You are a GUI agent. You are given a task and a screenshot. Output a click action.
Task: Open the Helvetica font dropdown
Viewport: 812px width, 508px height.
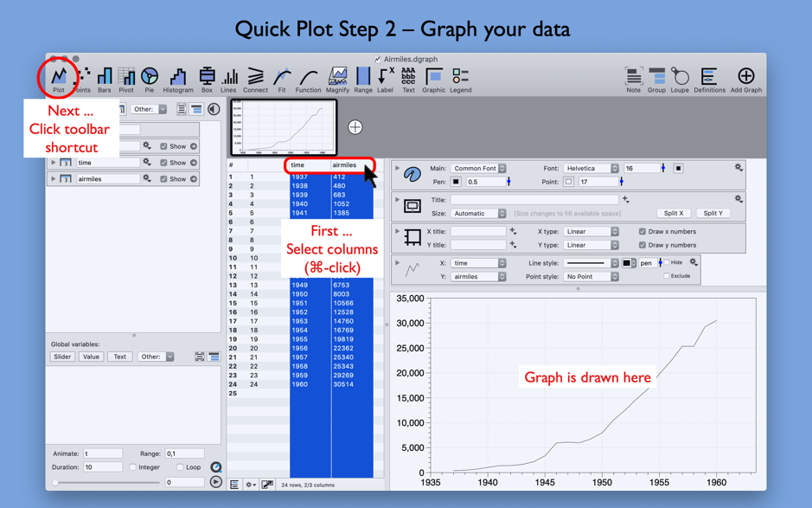click(590, 169)
